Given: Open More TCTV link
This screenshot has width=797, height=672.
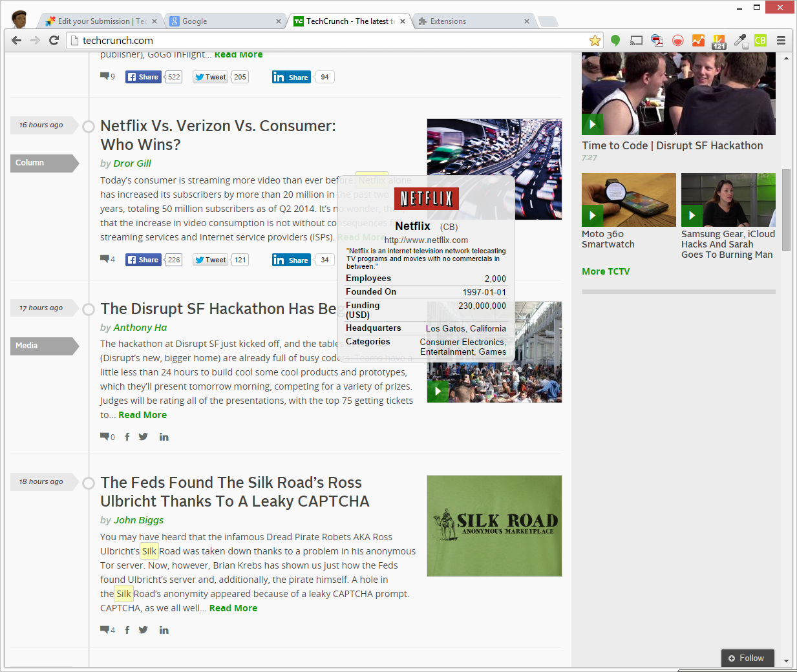Looking at the screenshot, I should (x=606, y=271).
